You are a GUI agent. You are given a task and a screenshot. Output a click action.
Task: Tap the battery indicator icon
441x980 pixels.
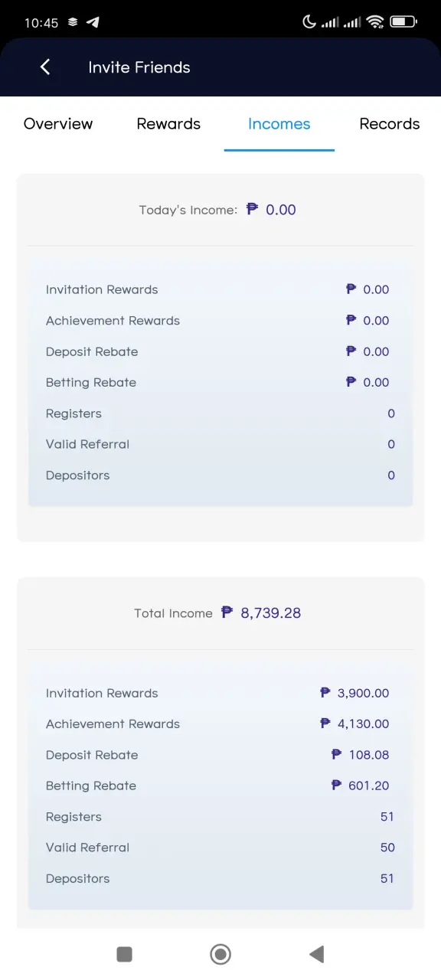point(403,22)
